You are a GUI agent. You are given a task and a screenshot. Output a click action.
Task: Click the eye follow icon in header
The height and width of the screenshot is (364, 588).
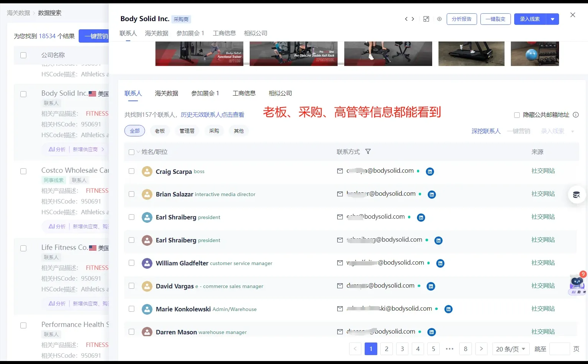439,19
